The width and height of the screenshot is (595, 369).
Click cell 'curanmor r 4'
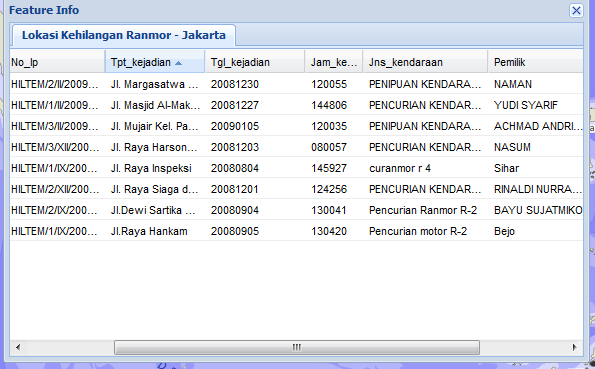(x=400, y=168)
